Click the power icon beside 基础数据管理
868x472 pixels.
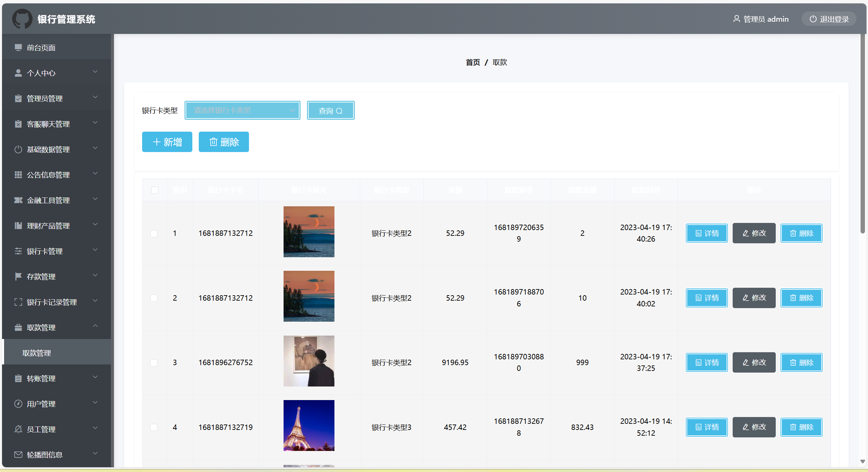[18, 149]
